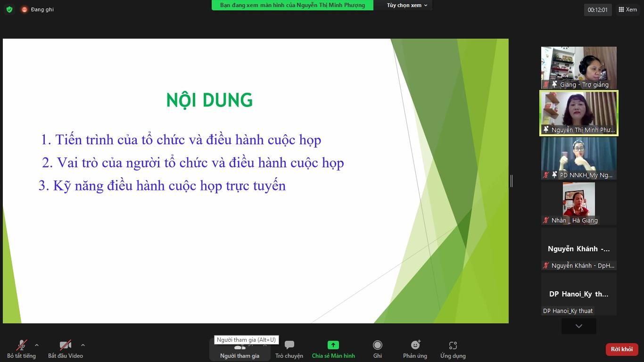This screenshot has width=644, height=362.
Task: Start camera with Bắt đầu Video
Action: point(66,349)
